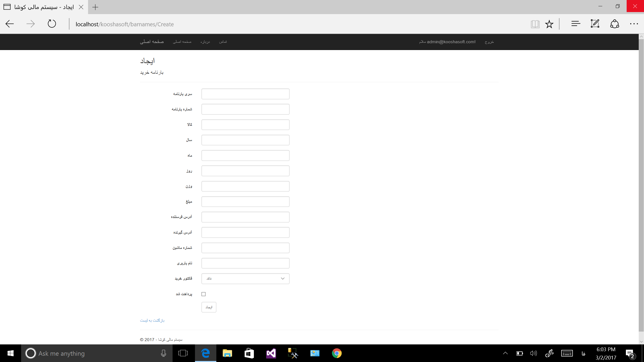Viewport: 644px width, 362px height.
Task: Open the Make a Web Note icon
Action: point(595,24)
